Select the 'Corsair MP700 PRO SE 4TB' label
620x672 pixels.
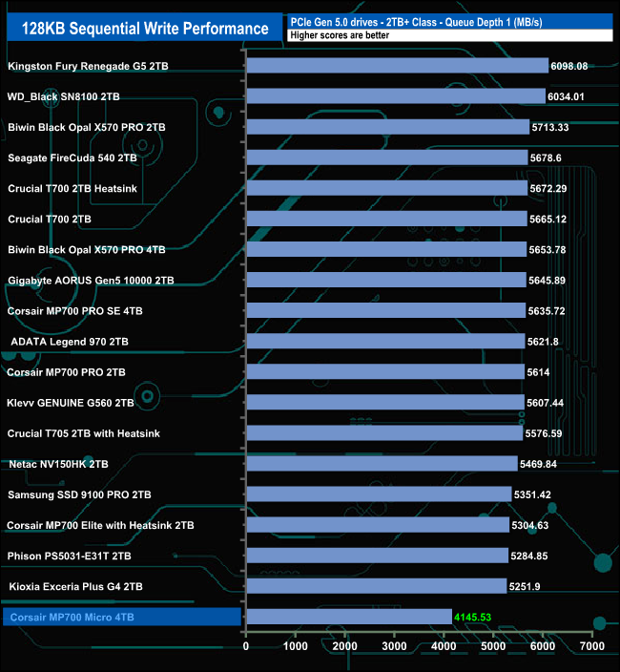tap(75, 311)
